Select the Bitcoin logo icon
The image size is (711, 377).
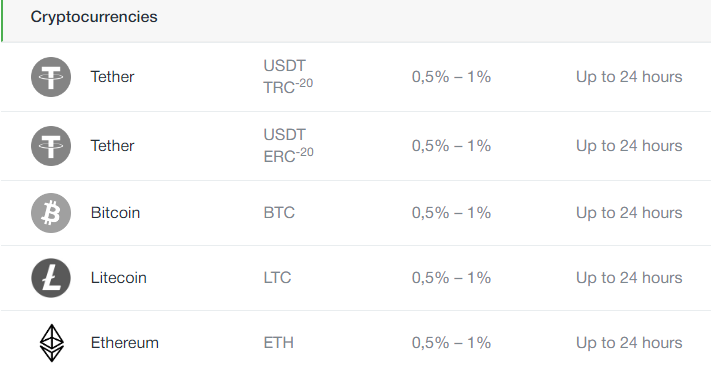coord(51,213)
